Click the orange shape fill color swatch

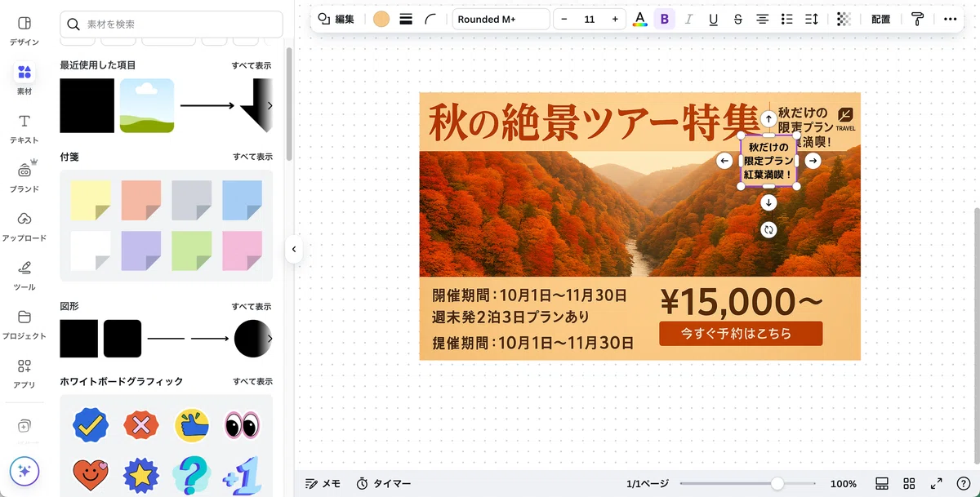(381, 20)
